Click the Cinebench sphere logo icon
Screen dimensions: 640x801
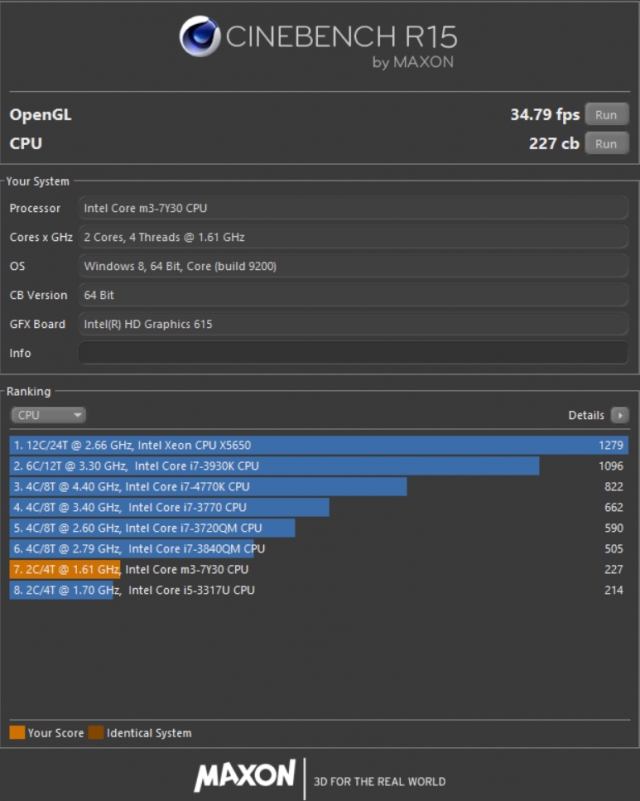pyautogui.click(x=200, y=36)
